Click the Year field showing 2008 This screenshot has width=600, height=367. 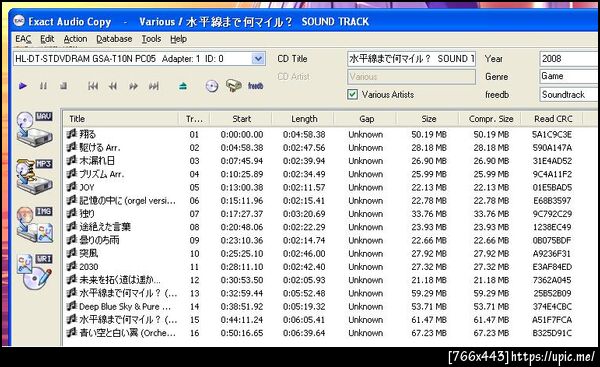(x=569, y=59)
